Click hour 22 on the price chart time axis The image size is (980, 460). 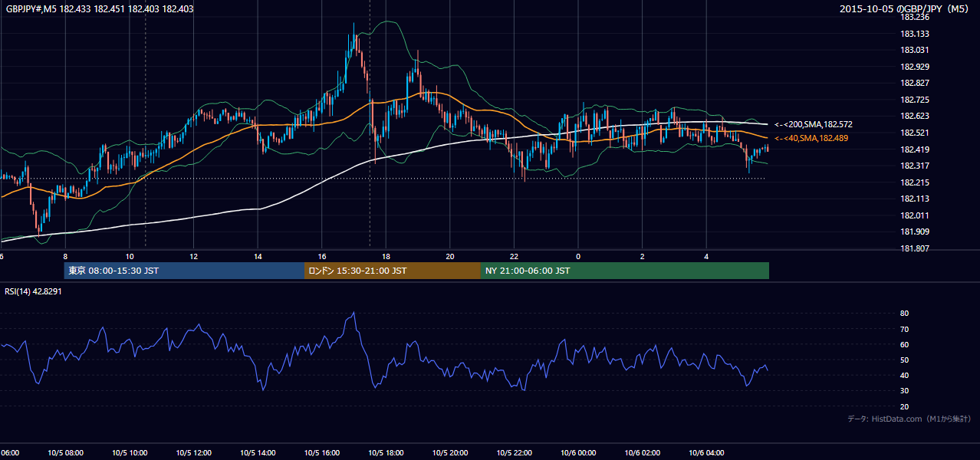515,256
